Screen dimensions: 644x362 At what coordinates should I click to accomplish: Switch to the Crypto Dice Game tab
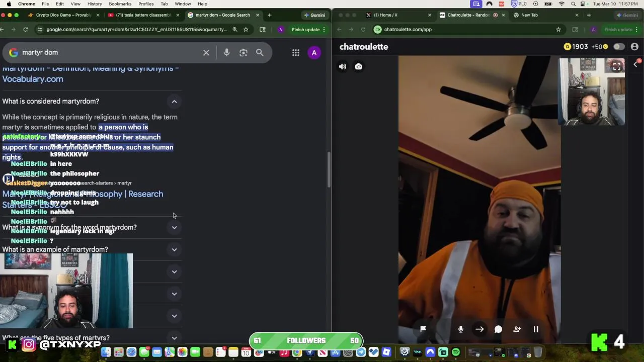pos(63,15)
